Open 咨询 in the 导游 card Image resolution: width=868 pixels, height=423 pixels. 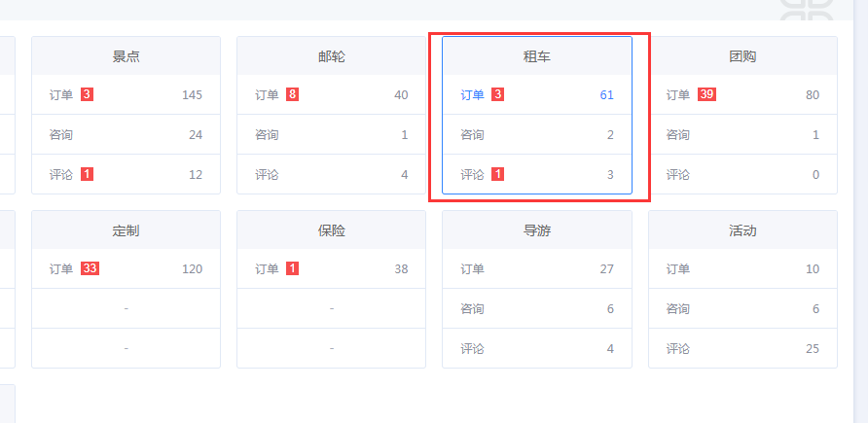(x=472, y=309)
